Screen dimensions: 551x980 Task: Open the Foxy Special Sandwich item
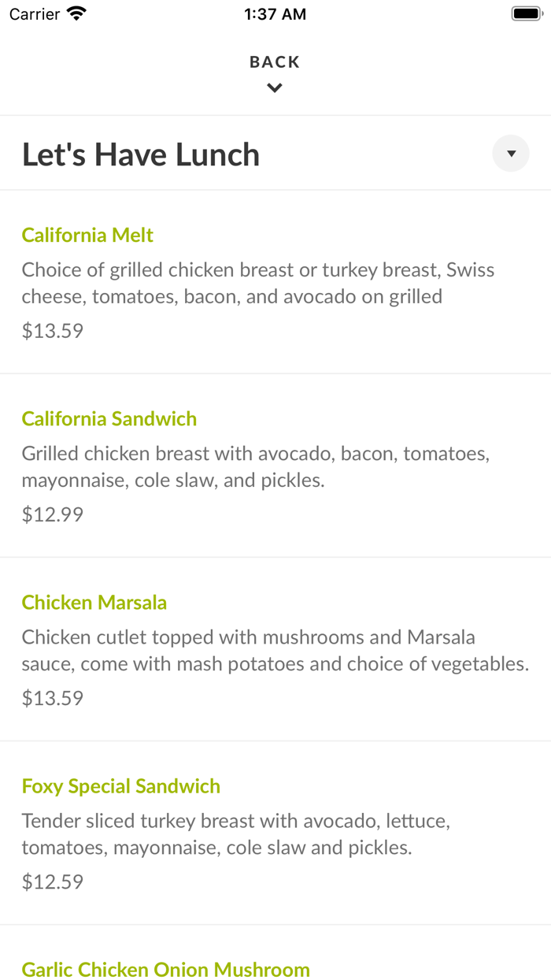[x=121, y=786]
